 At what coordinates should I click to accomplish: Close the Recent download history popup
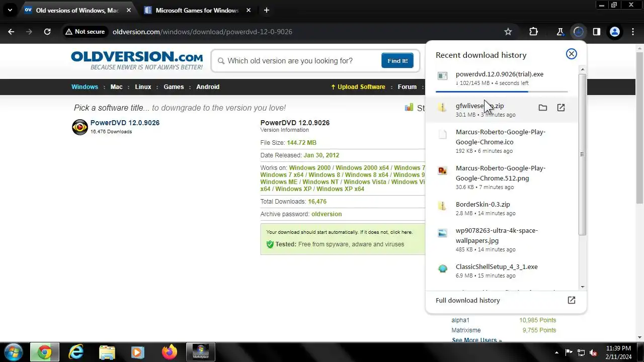click(572, 54)
